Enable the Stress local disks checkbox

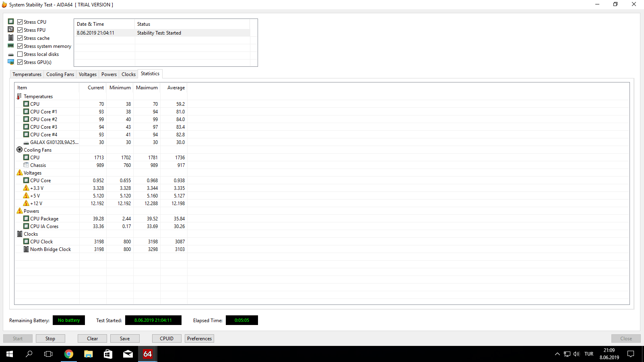tap(20, 54)
